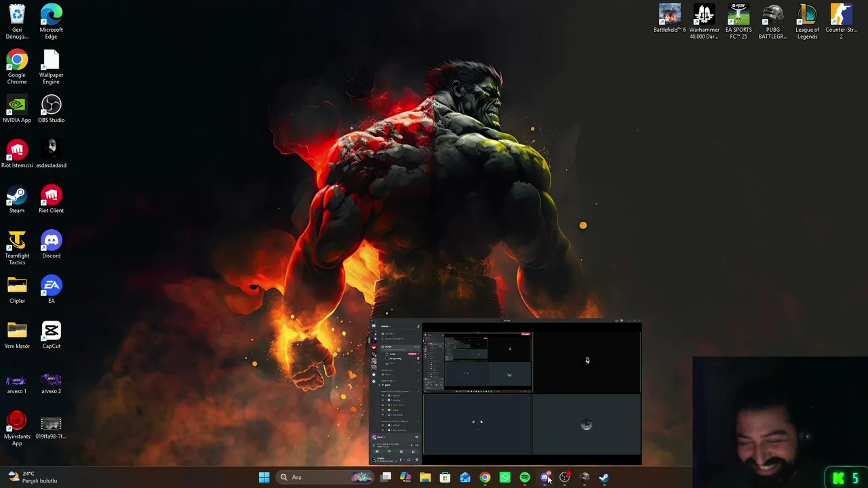Select the arvexo 2 desktop file

pyautogui.click(x=51, y=383)
